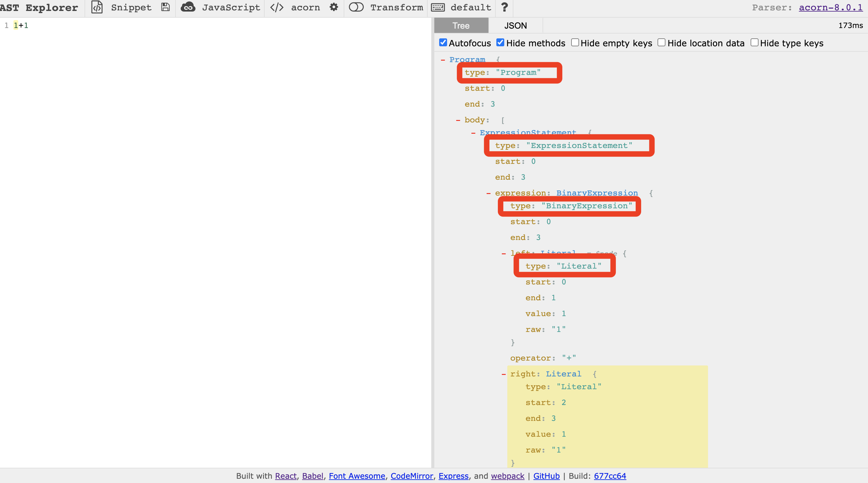Enable the Hide type keys checkbox
The height and width of the screenshot is (483, 868).
pos(754,43)
